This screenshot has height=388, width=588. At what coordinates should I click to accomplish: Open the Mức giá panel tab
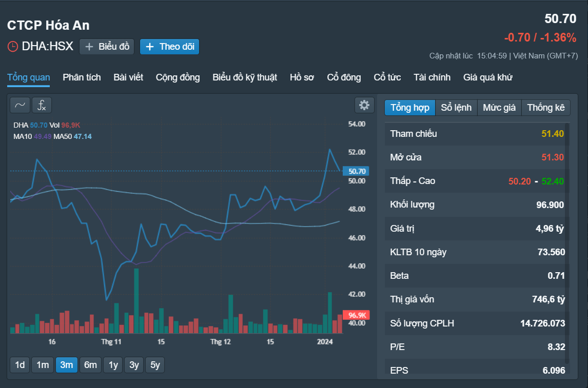pos(499,108)
